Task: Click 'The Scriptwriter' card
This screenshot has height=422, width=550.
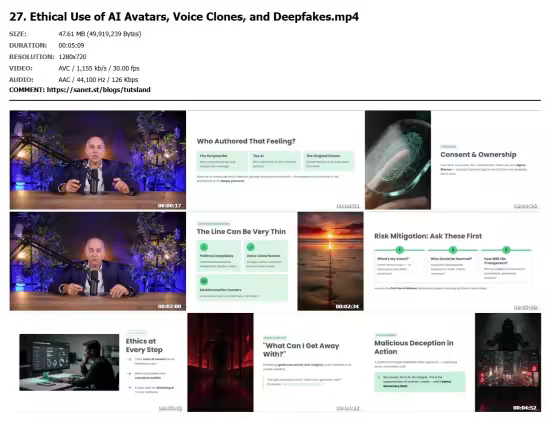Action: pos(222,161)
